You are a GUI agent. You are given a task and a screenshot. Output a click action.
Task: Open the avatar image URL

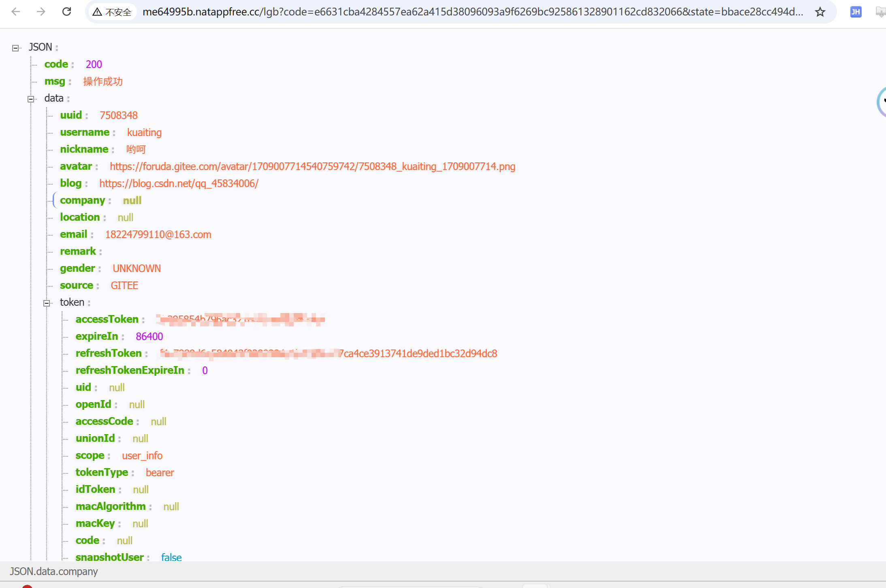pyautogui.click(x=312, y=166)
